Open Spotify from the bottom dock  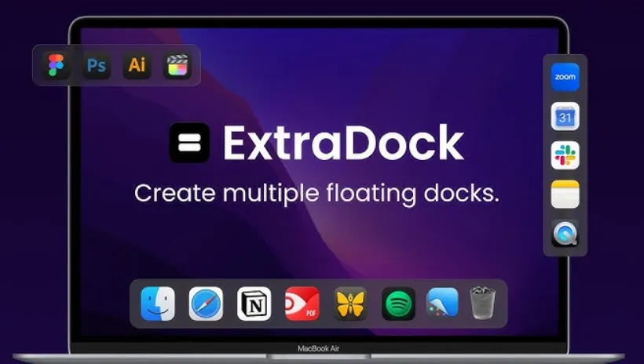398,304
